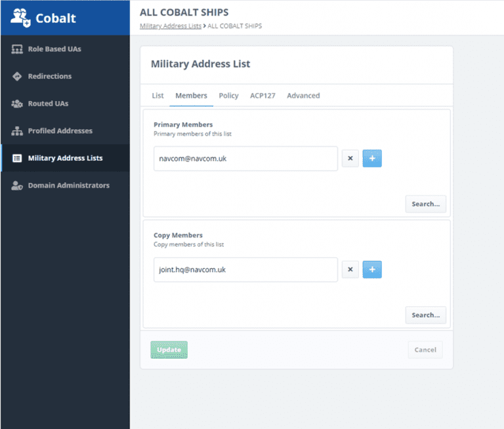This screenshot has width=504, height=429.
Task: Click ALL COBALT SHIPS breadcrumb text
Action: 235,26
